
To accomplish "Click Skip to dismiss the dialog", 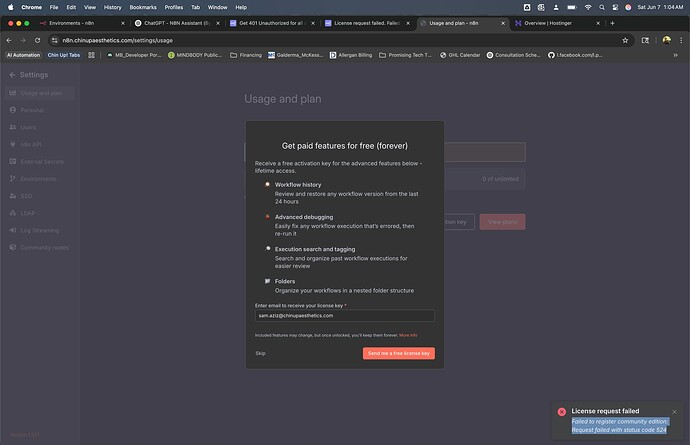I will (x=260, y=353).
